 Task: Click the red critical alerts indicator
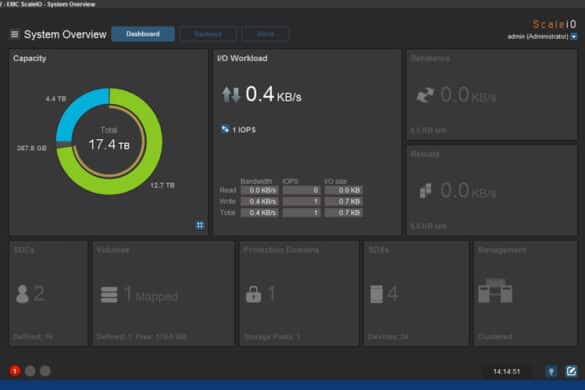point(15,371)
